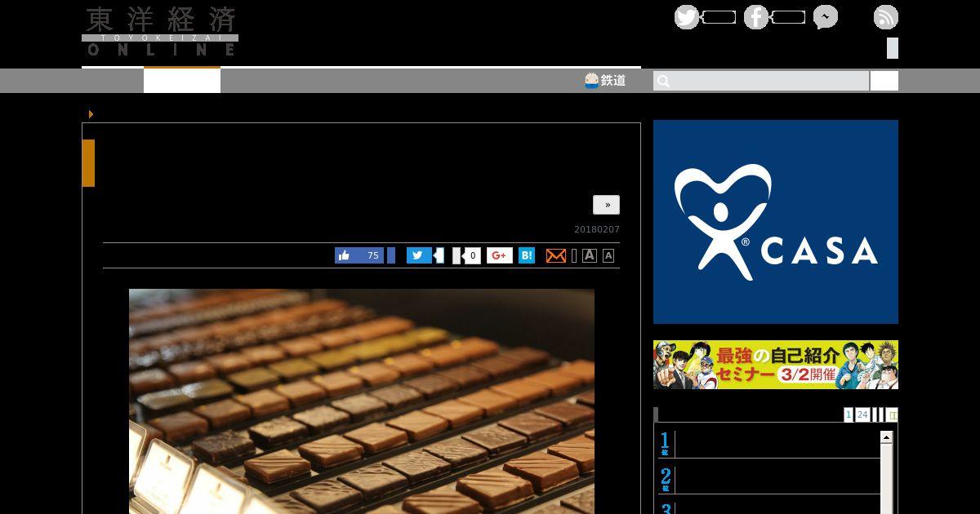Open the Toyo Keizai Online logo homepage
The image size is (980, 514).
160,32
